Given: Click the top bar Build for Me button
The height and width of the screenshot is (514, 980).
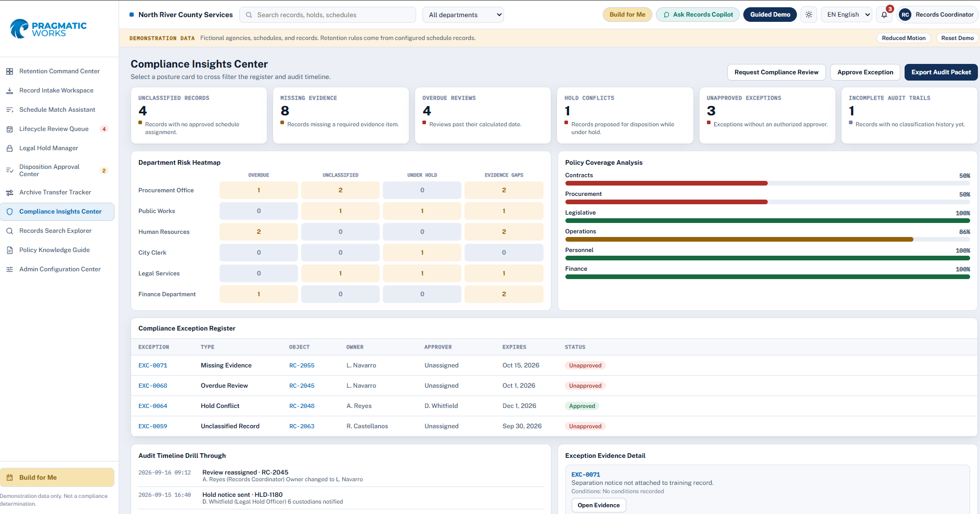Looking at the screenshot, I should [627, 15].
